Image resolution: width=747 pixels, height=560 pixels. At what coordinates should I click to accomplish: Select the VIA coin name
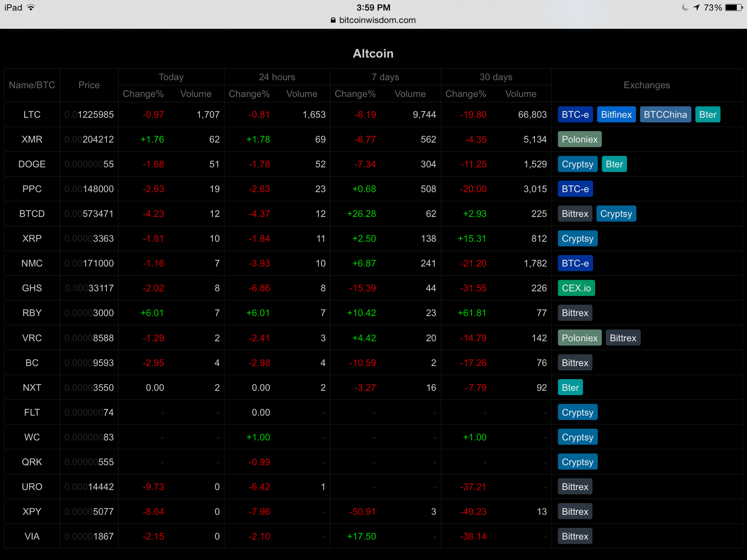pyautogui.click(x=32, y=536)
